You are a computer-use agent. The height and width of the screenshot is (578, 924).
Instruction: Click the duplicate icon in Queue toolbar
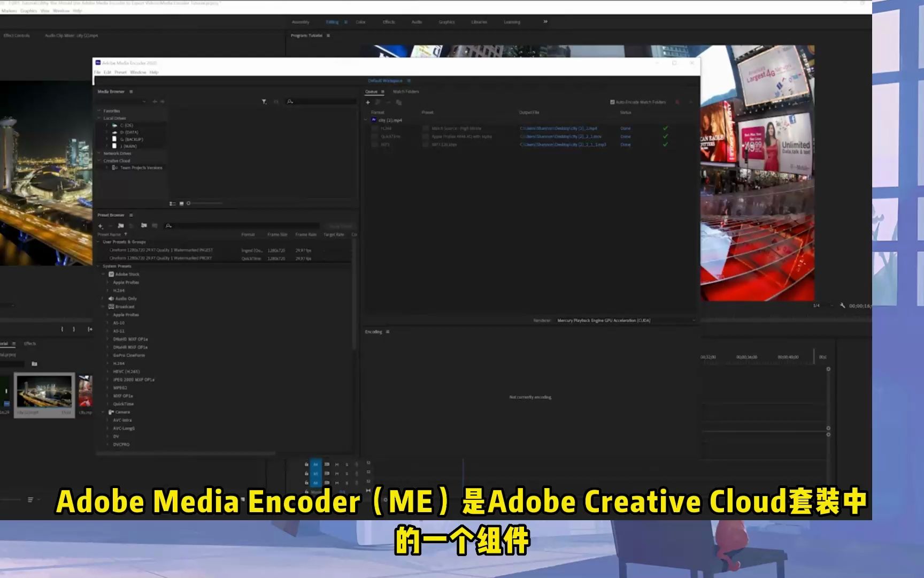[398, 102]
